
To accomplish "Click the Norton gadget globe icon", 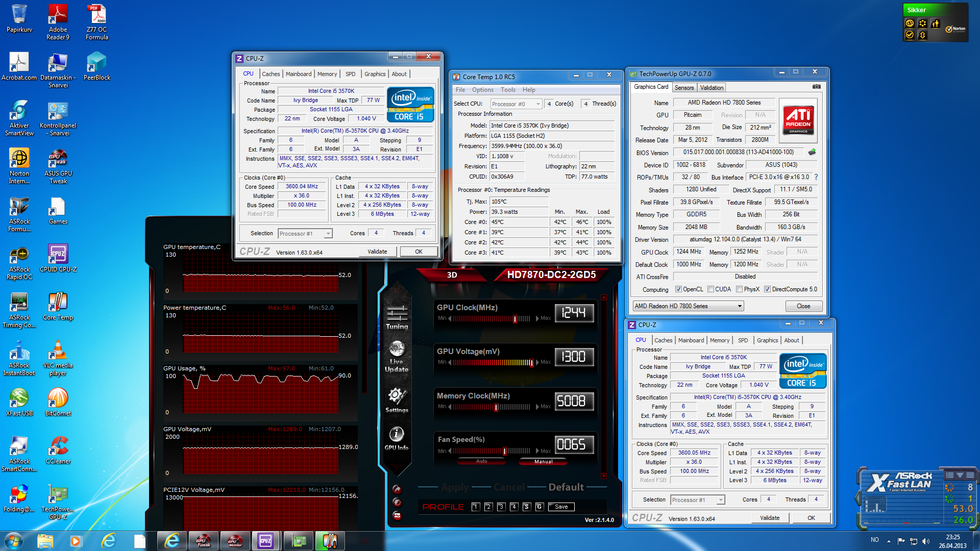I will 910,23.
